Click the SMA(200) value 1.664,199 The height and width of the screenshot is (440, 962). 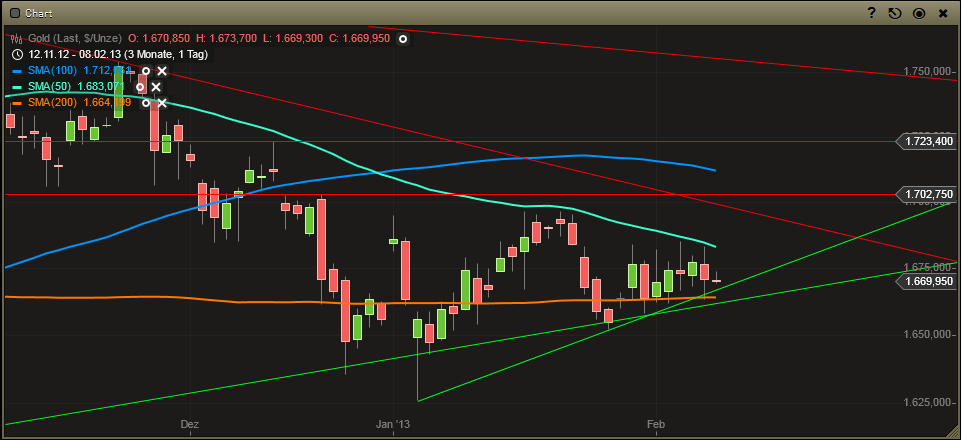coord(107,102)
